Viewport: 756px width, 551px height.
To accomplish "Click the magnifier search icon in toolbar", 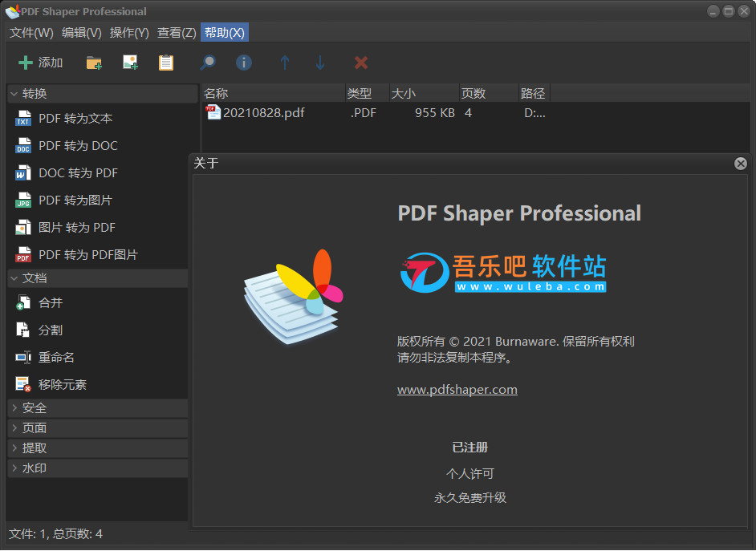I will [x=208, y=63].
